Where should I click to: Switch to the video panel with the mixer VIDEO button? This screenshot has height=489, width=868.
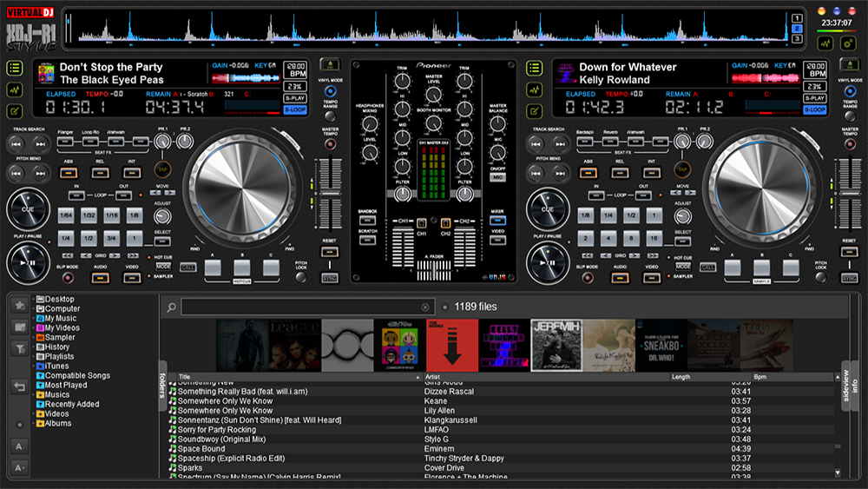tap(497, 241)
